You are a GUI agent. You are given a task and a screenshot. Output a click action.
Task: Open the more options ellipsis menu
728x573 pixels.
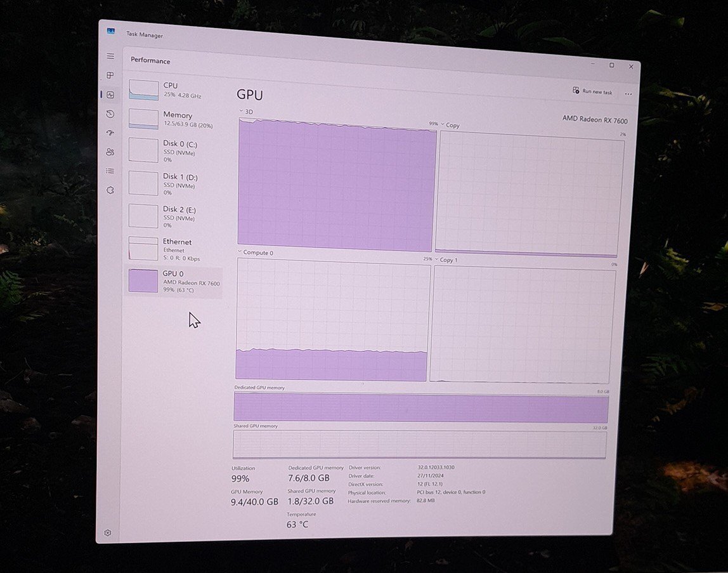coord(628,94)
